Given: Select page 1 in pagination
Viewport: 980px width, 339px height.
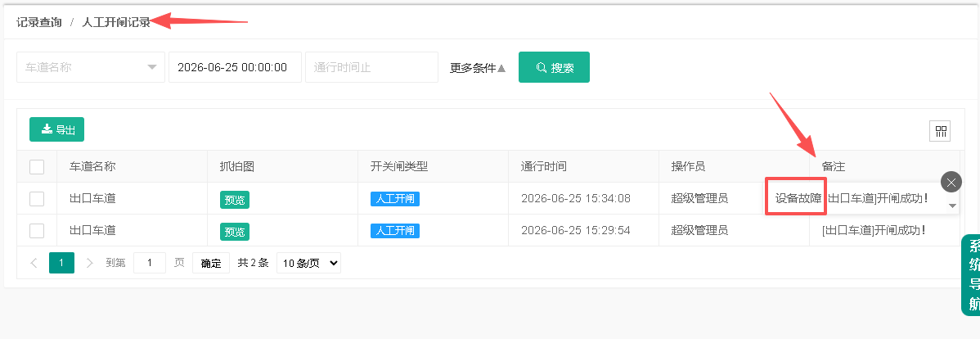Looking at the screenshot, I should [x=61, y=264].
